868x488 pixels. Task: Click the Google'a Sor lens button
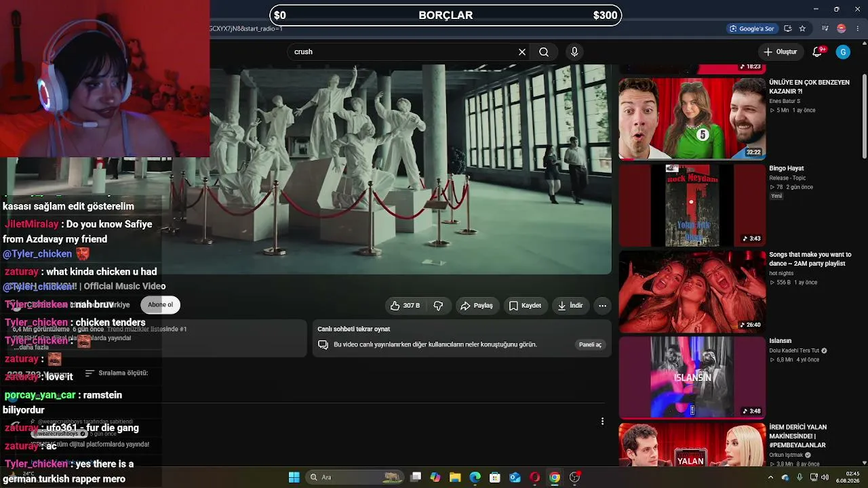pos(751,28)
